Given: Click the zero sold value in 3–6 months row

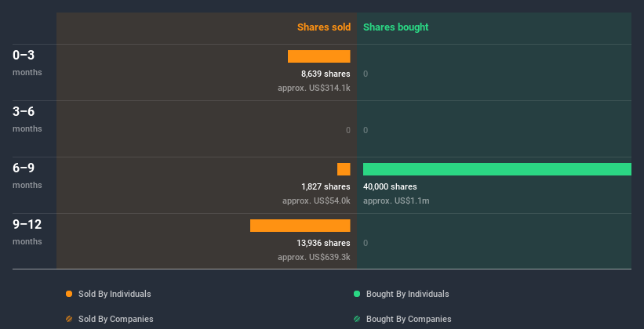Looking at the screenshot, I should pos(348,131).
